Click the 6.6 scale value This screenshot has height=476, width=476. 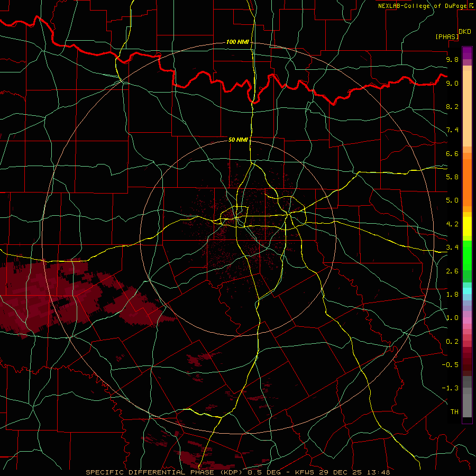452,153
